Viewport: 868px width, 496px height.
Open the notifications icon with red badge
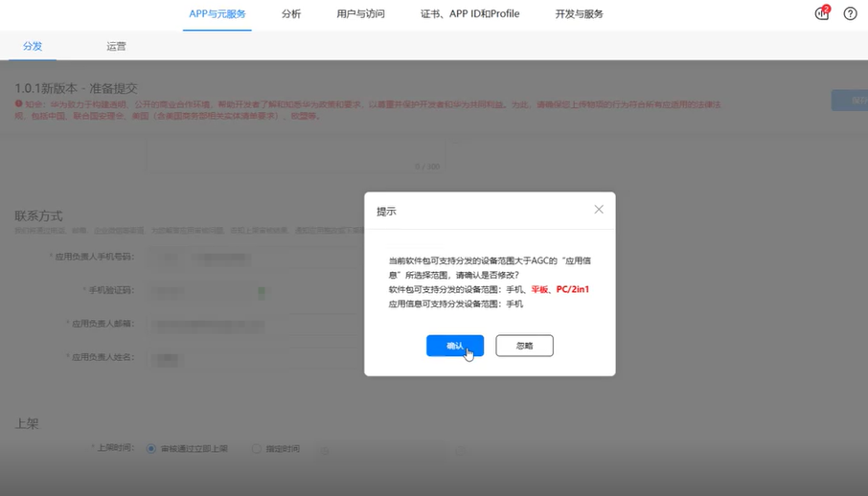pyautogui.click(x=822, y=13)
